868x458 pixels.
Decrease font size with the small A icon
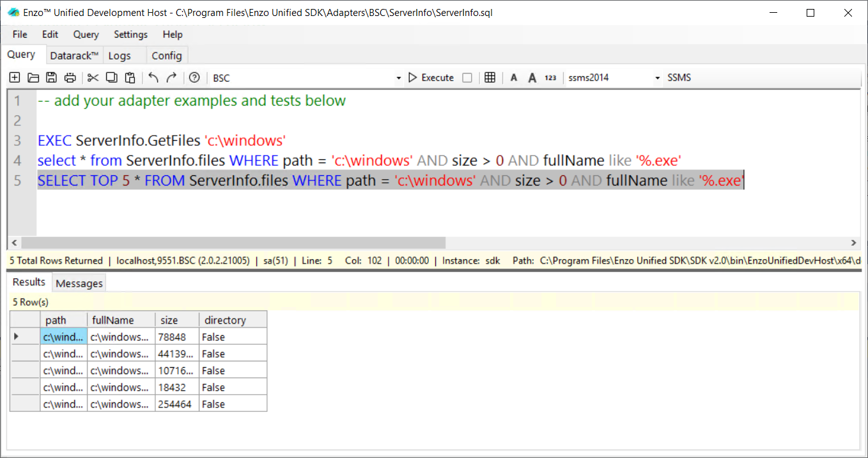[514, 78]
